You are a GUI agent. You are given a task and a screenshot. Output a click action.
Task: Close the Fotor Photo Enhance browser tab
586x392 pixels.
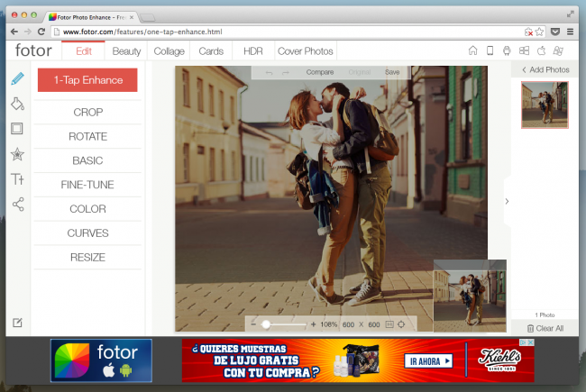132,17
